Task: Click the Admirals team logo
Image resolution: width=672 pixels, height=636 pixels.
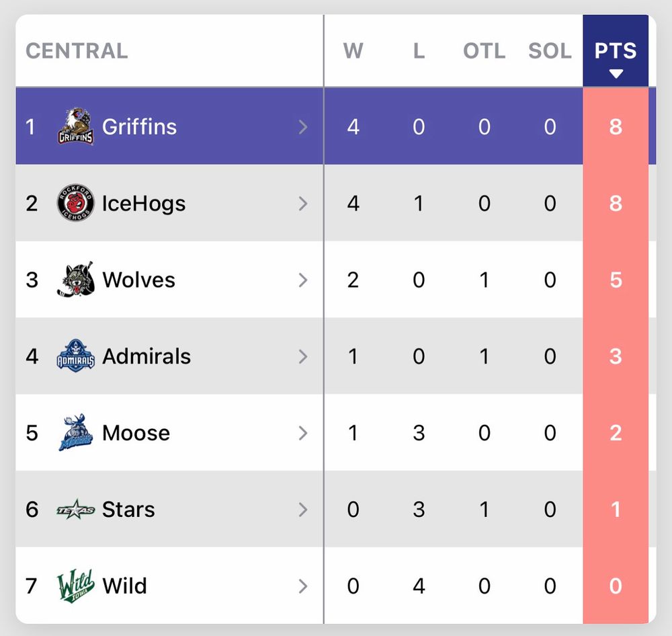Action: click(75, 356)
